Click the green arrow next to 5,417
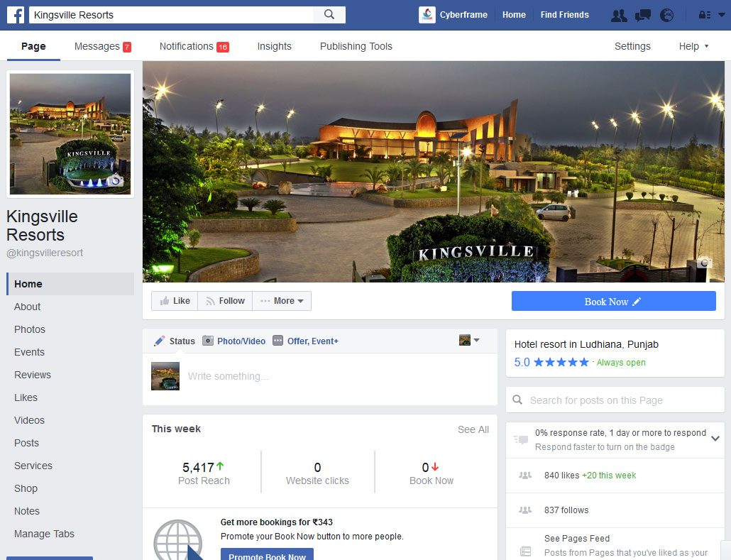Screen dimensions: 731x560 coord(220,466)
